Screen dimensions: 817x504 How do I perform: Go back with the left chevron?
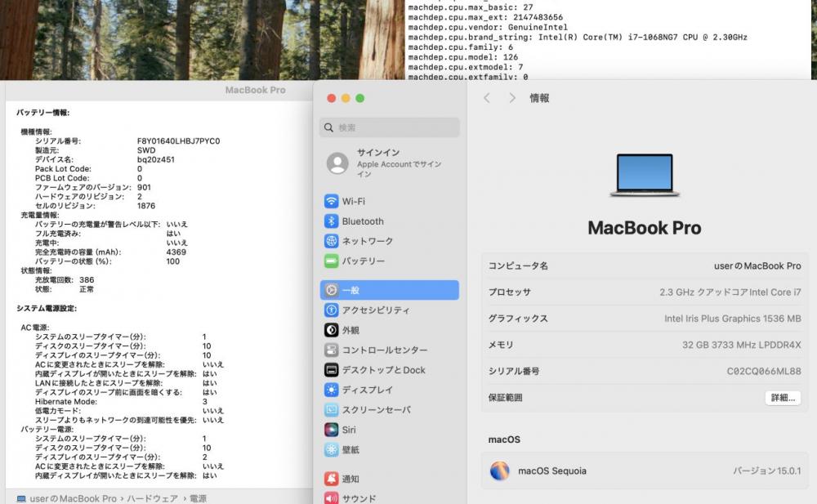coord(487,98)
